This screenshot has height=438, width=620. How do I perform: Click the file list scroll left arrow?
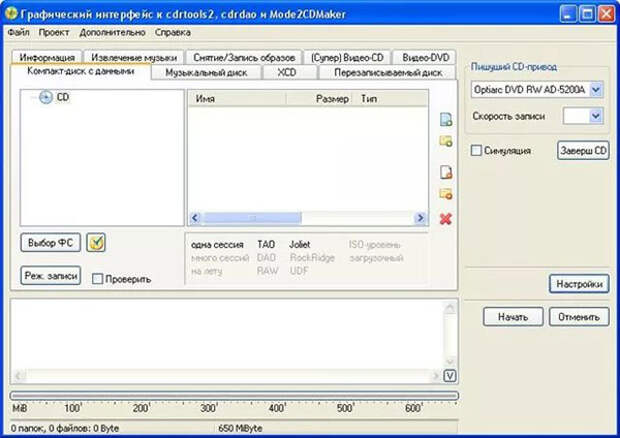tap(195, 218)
